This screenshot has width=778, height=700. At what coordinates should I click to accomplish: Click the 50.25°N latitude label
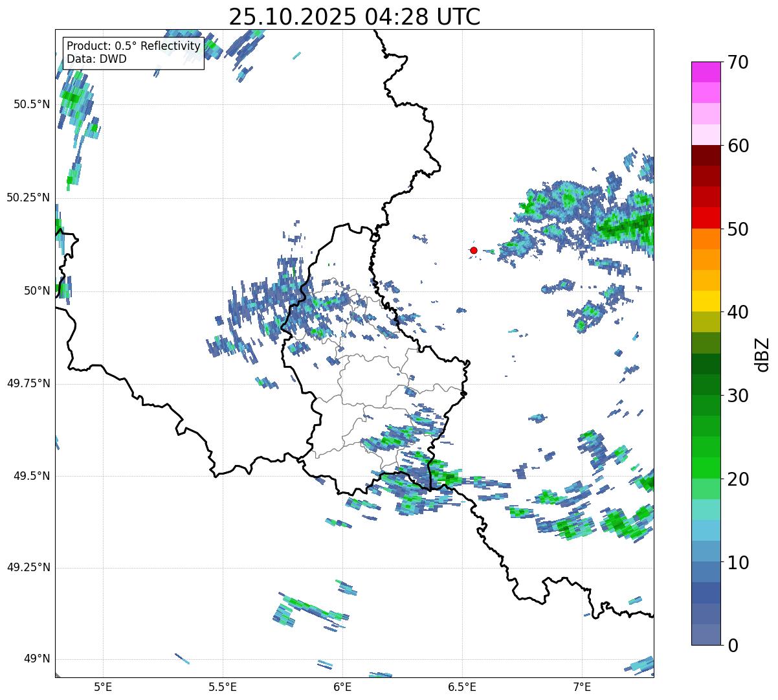coord(28,198)
